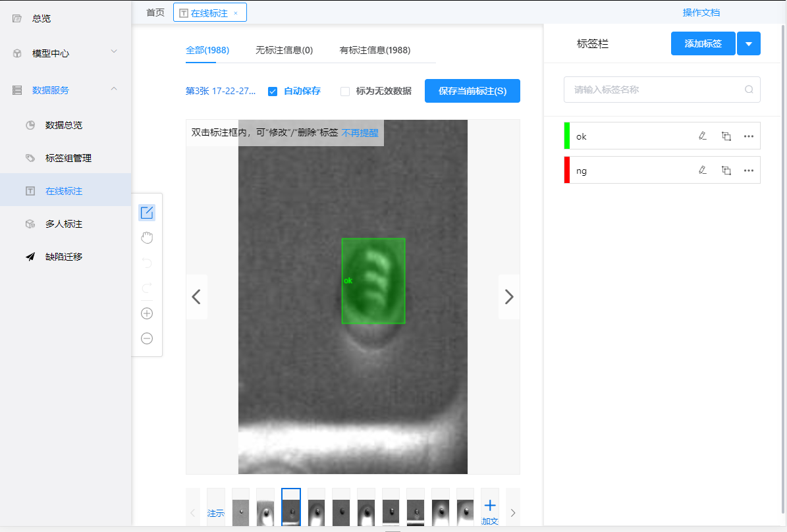787x532 pixels.
Task: Edit the ok label with its pencil icon
Action: click(703, 136)
